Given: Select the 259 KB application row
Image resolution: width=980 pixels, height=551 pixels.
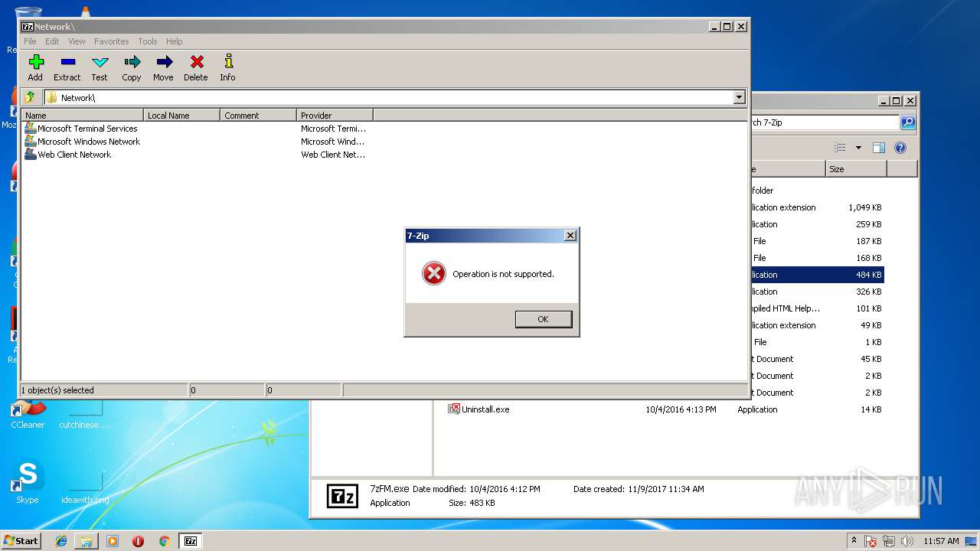Looking at the screenshot, I should [818, 224].
